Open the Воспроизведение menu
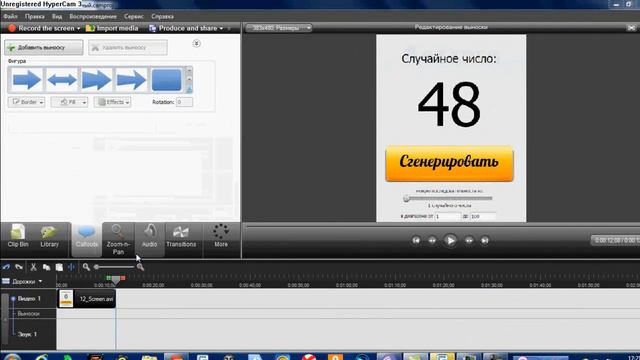 (93, 17)
